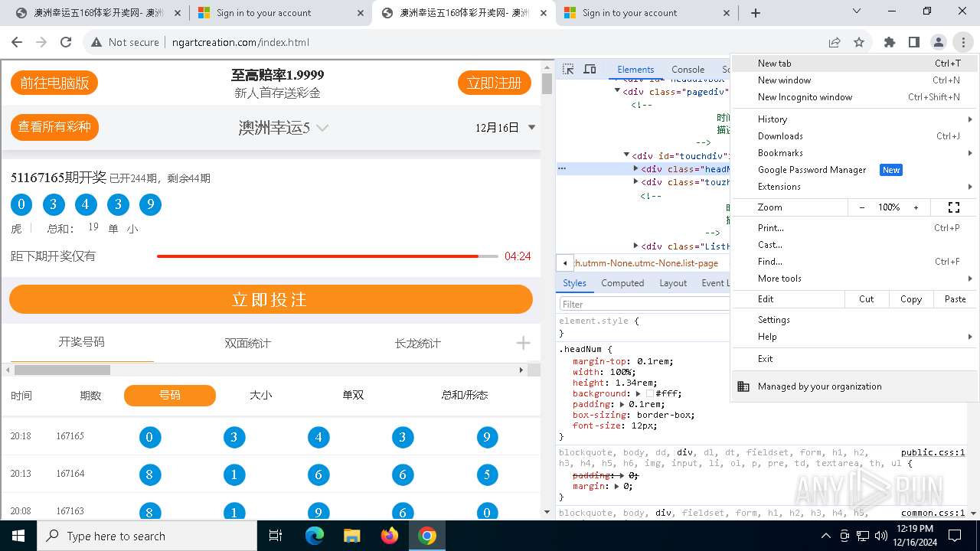Toggle the device toolbar icon in DevTools
The width and height of the screenshot is (980, 551).
pos(590,69)
